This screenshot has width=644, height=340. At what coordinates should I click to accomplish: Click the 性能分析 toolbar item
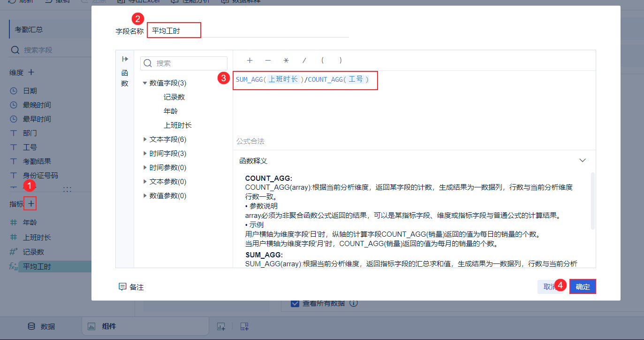190,1
